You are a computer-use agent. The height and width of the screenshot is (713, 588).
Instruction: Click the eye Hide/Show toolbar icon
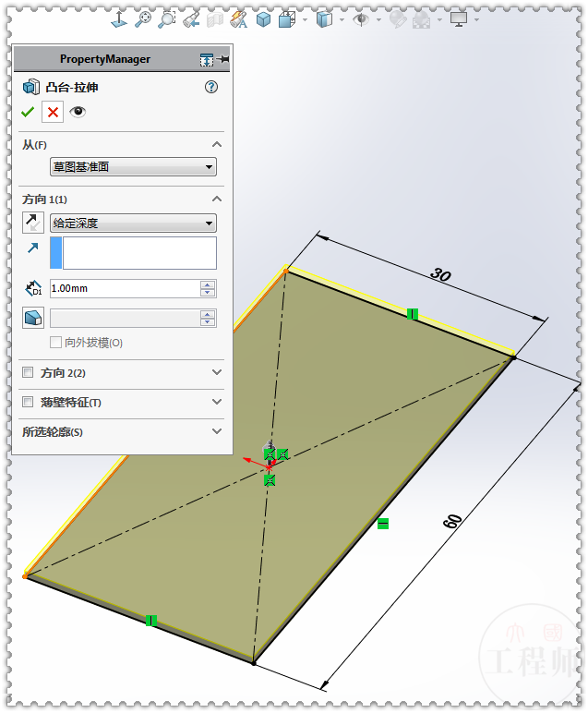click(x=361, y=19)
